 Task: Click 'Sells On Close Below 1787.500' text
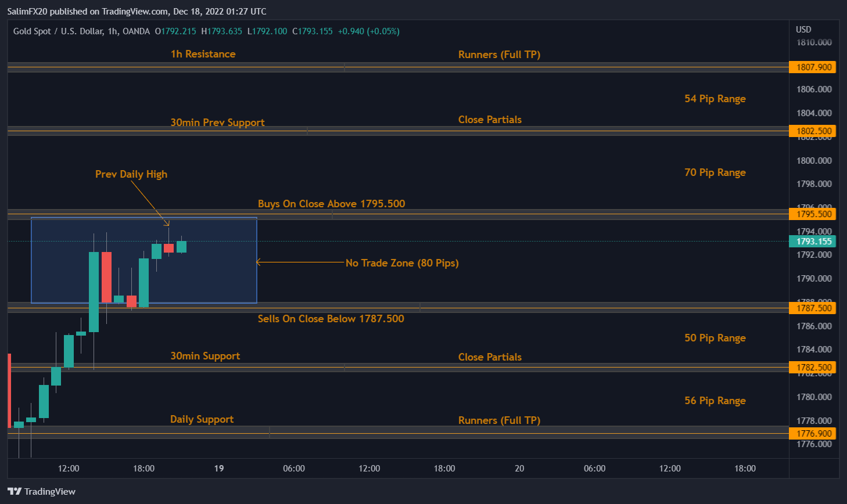(x=331, y=319)
